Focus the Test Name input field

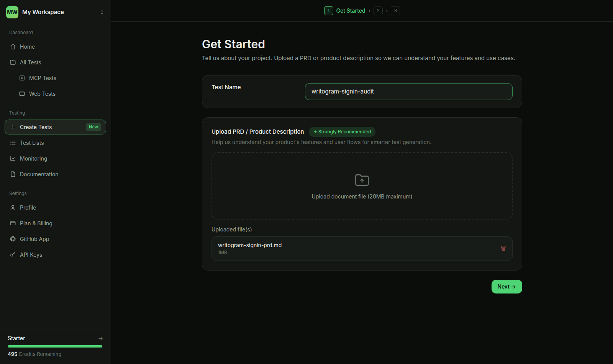click(408, 92)
